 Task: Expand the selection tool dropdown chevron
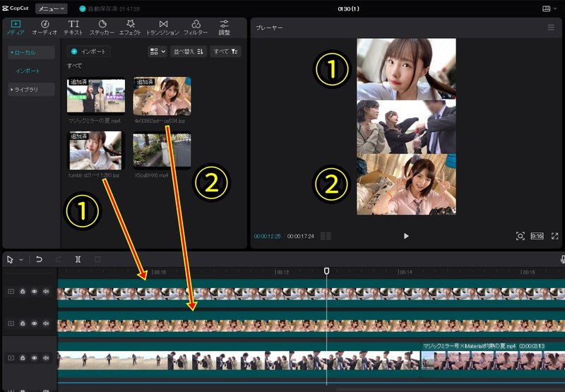(x=21, y=259)
